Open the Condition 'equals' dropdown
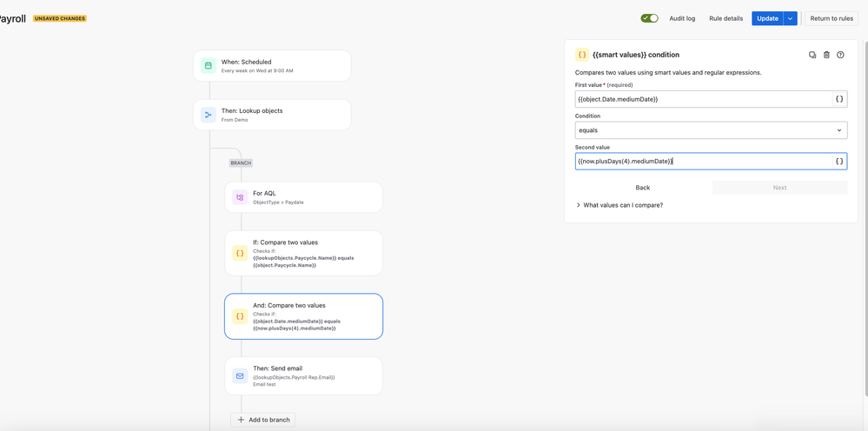The height and width of the screenshot is (431, 868). click(x=711, y=130)
